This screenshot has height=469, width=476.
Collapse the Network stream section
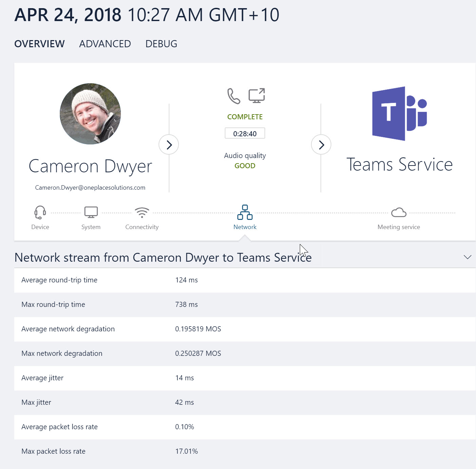point(468,257)
